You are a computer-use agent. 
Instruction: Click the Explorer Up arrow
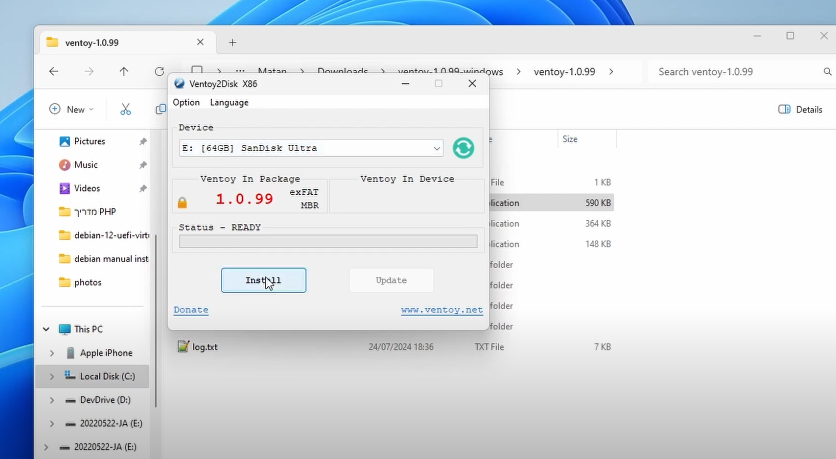(124, 71)
